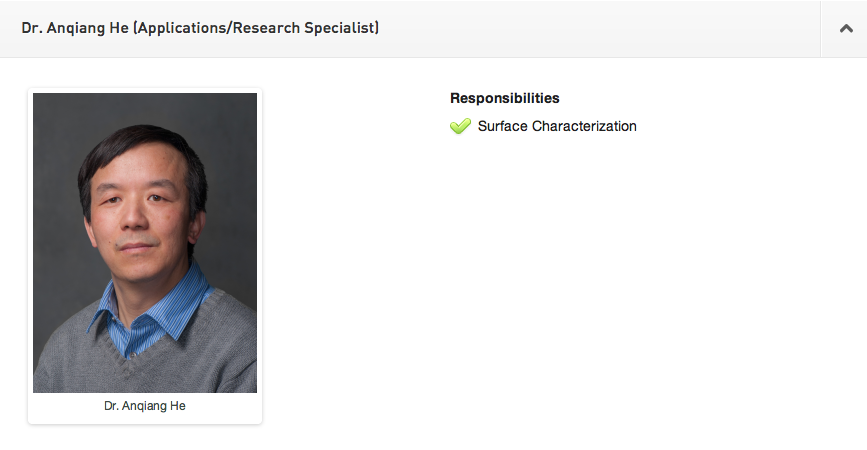Click the accordion title 'Dr. Anqiang He'
The image size is (867, 450).
click(x=75, y=28)
